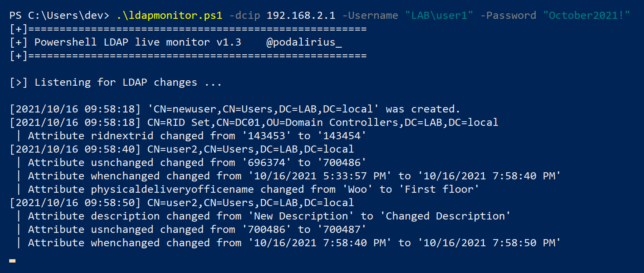Image resolution: width=644 pixels, height=273 pixels.
Task: Click the 192.168.2.1 IP address argument
Action: [301, 16]
